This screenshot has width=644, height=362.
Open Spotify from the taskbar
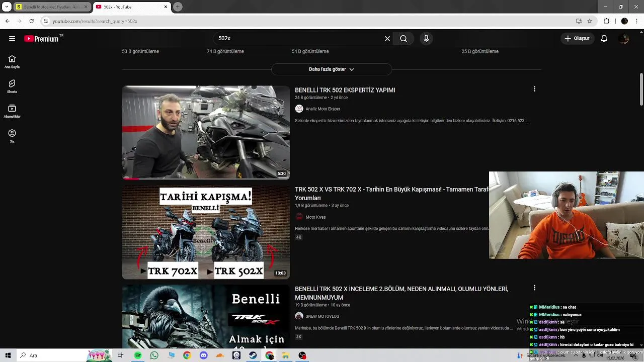(x=138, y=355)
